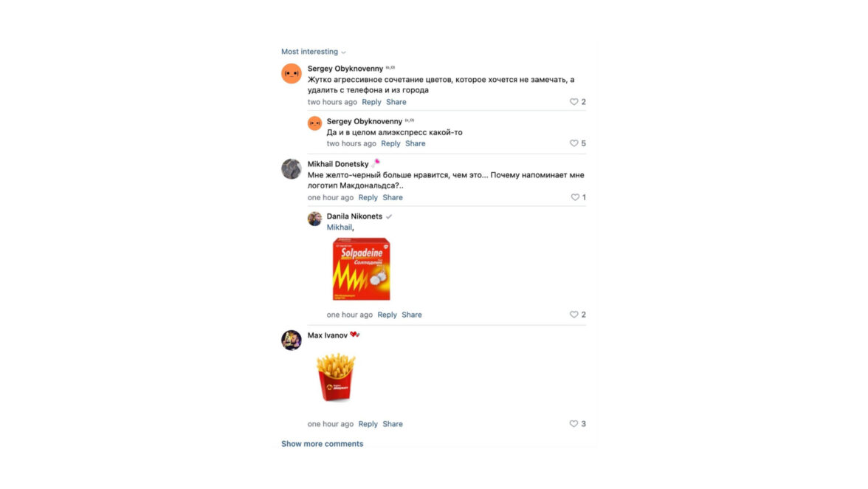Viewport: 868px width, 489px height.
Task: Open Max Ivanov's profile avatar
Action: tap(291, 340)
